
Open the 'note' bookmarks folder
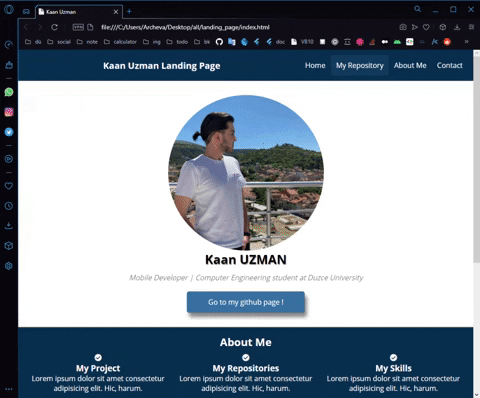[x=87, y=42]
